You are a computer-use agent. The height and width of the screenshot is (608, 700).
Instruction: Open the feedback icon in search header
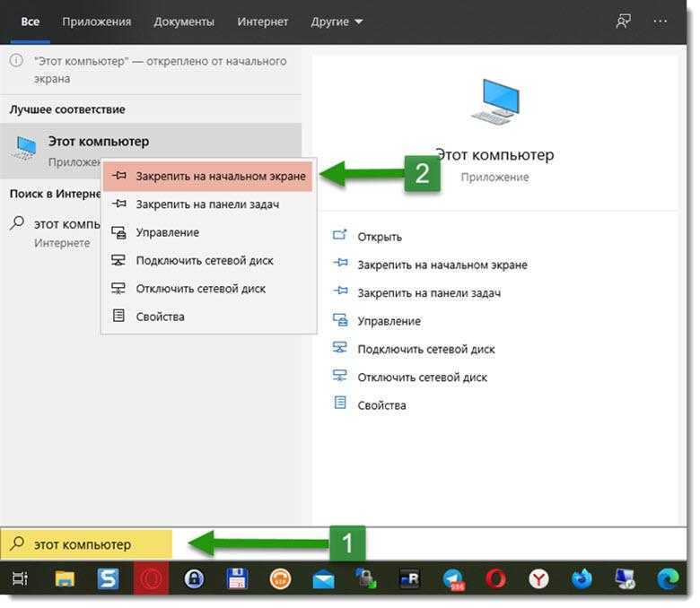(x=623, y=21)
